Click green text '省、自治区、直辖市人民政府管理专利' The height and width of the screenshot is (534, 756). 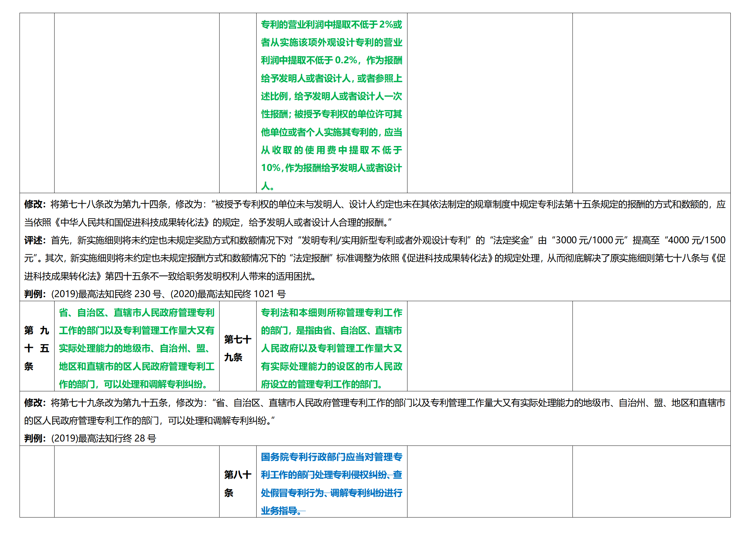pyautogui.click(x=137, y=313)
